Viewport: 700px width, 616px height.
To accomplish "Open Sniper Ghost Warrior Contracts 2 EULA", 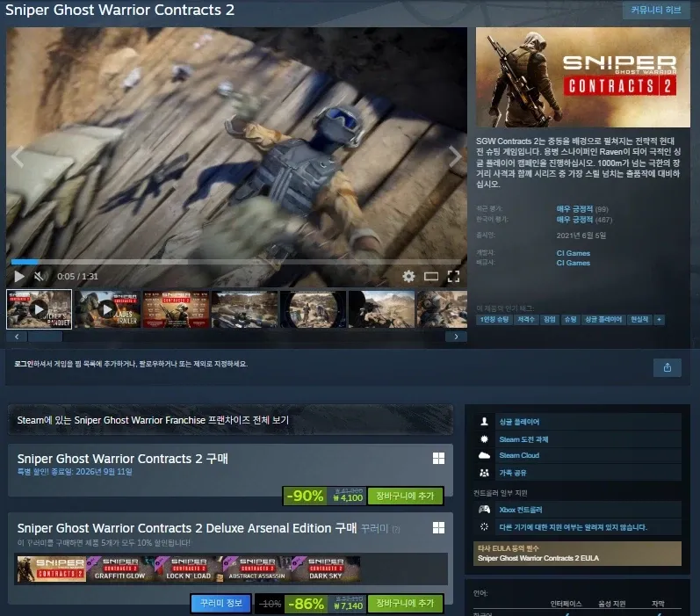I will [538, 558].
